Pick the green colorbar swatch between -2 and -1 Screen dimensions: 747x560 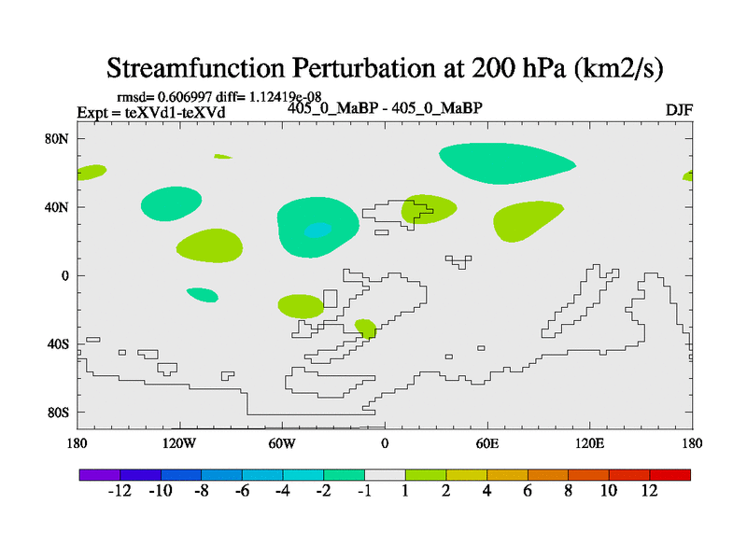[x=344, y=475]
